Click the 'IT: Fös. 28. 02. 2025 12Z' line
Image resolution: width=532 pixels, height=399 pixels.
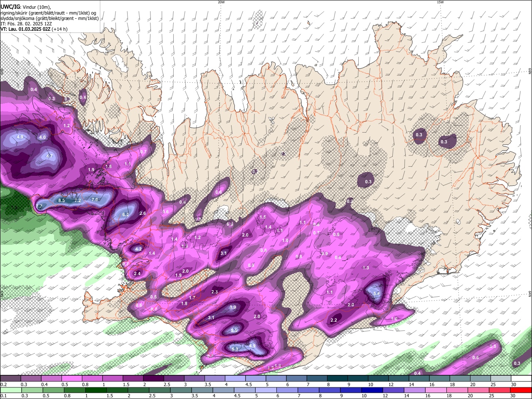click(26, 24)
